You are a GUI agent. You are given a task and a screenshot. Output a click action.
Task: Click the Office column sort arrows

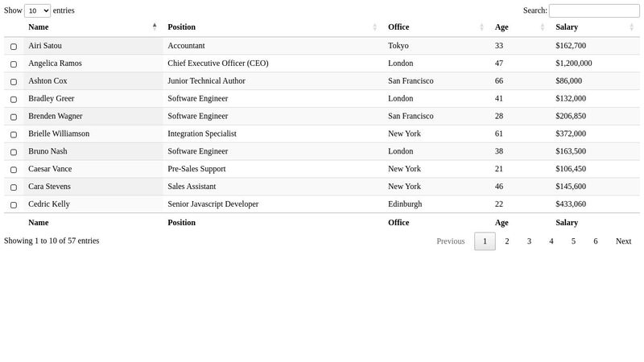tap(481, 27)
